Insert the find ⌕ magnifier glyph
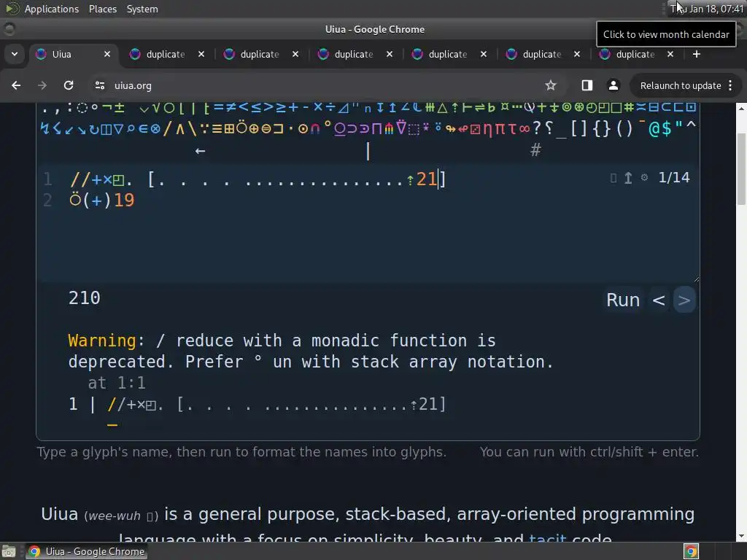The width and height of the screenshot is (747, 560). pos(131,128)
